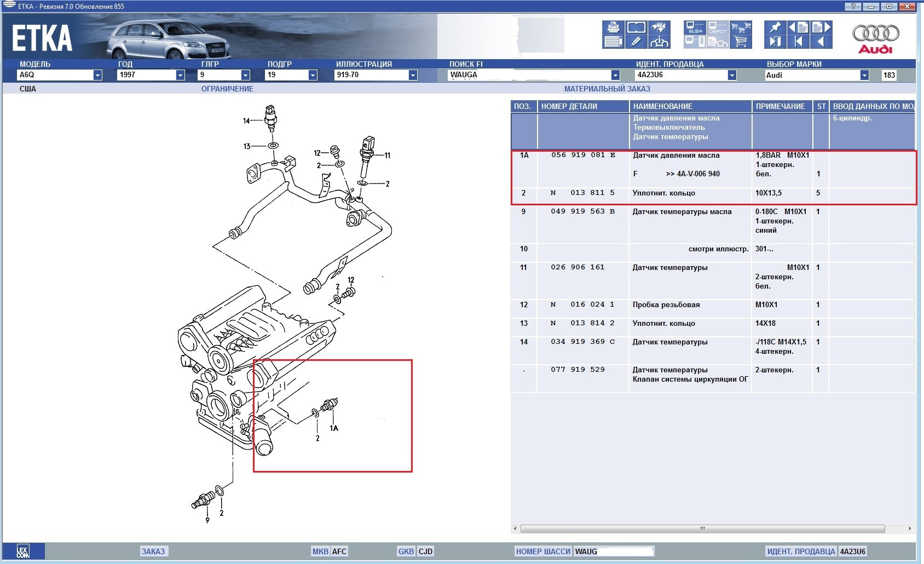The image size is (924, 564).
Task: Open the ГОД dropdown arrow
Action: [x=180, y=75]
